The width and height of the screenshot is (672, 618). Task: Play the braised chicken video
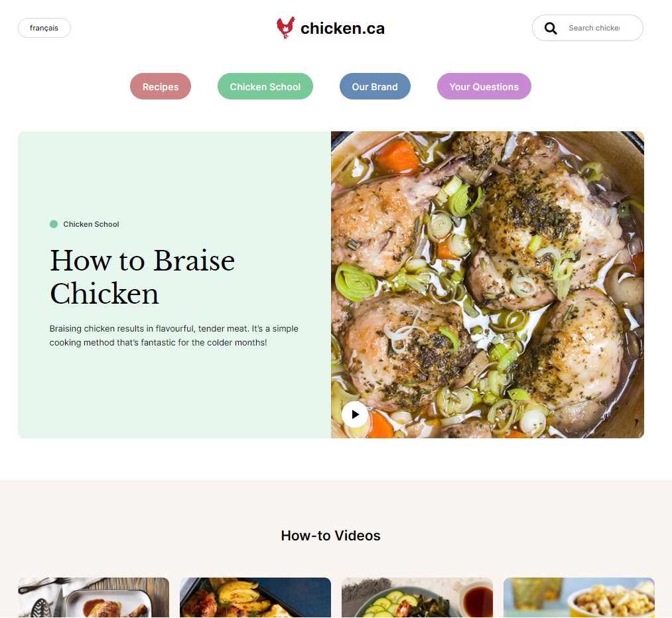[355, 414]
